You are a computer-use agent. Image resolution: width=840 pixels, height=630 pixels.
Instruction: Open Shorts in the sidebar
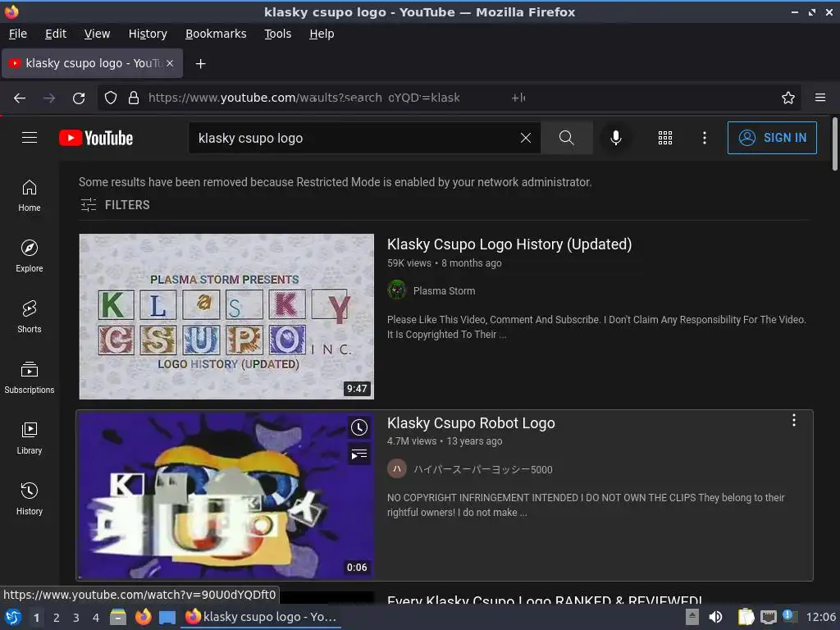[30, 317]
